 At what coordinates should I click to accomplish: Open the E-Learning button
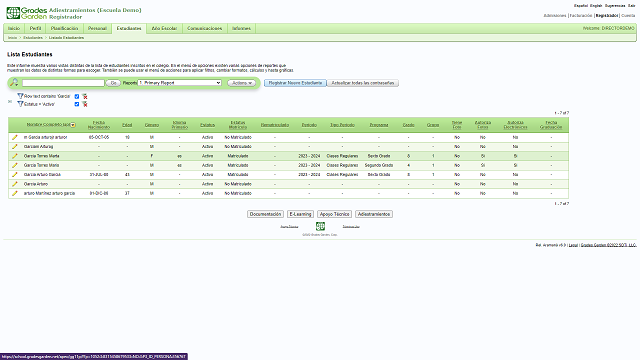point(300,214)
